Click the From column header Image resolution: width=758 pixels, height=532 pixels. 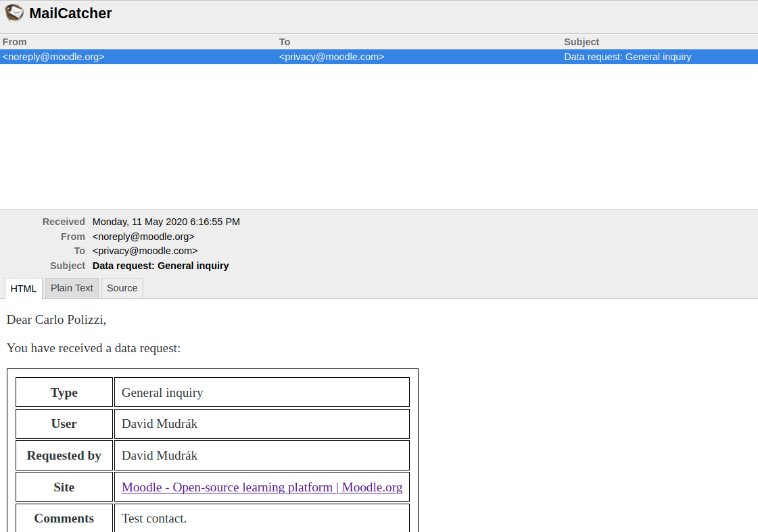(x=14, y=42)
